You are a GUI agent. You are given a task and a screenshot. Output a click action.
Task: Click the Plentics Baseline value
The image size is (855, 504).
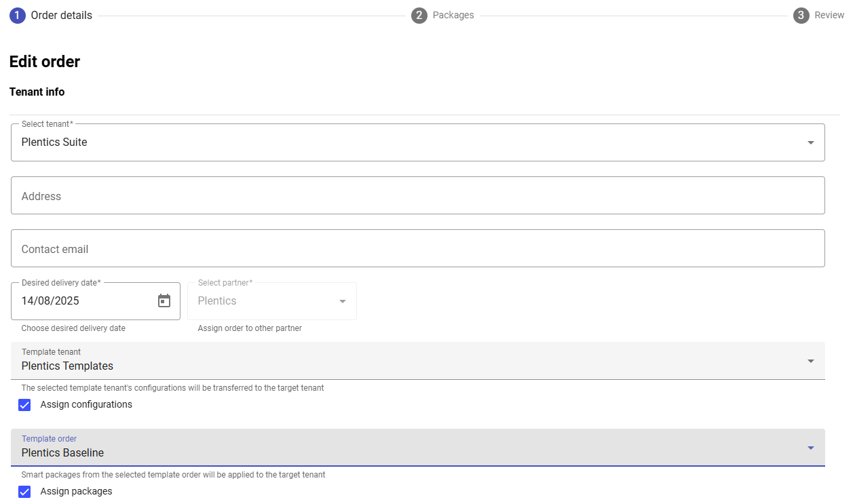62,453
